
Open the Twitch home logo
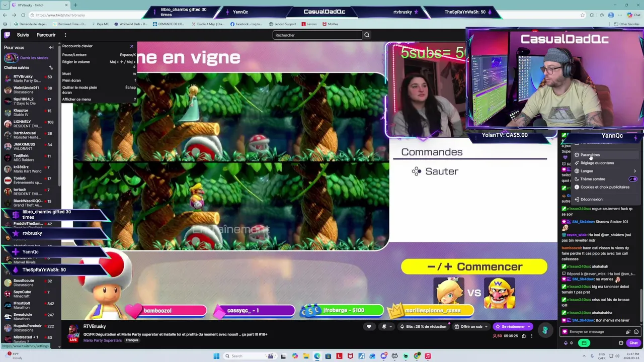pyautogui.click(x=7, y=35)
